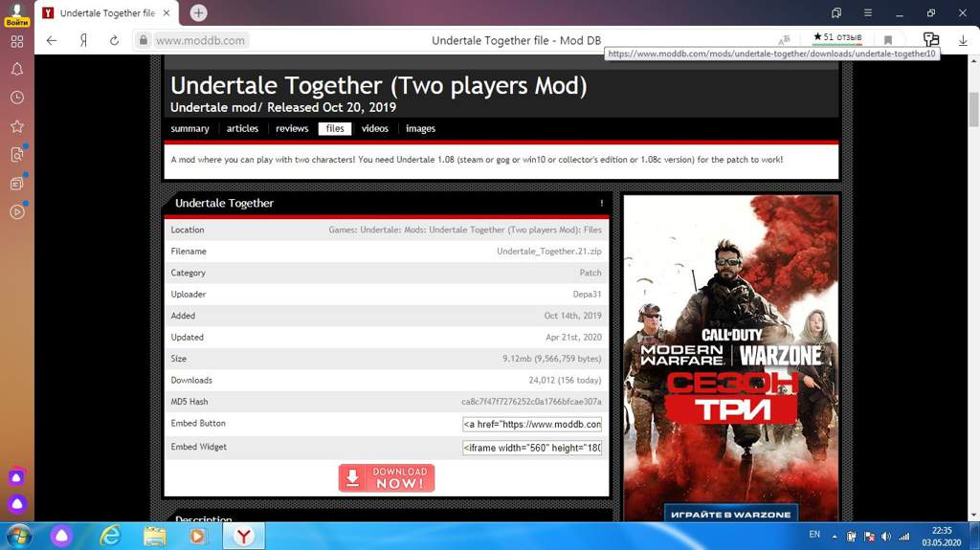Open the browser hamburger menu
Image resolution: width=980 pixels, height=550 pixels.
pyautogui.click(x=867, y=12)
